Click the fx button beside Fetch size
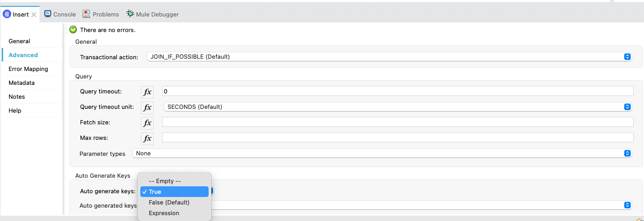Viewport: 644px width, 221px height. click(147, 123)
